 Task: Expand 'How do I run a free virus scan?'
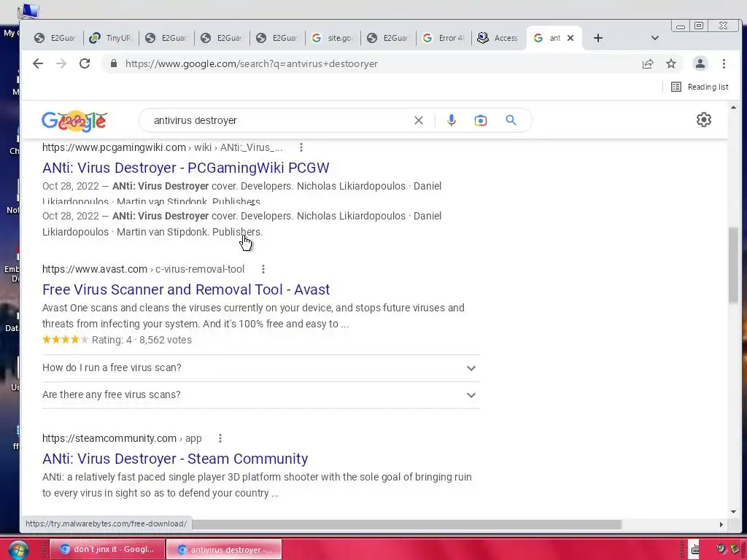coord(260,368)
